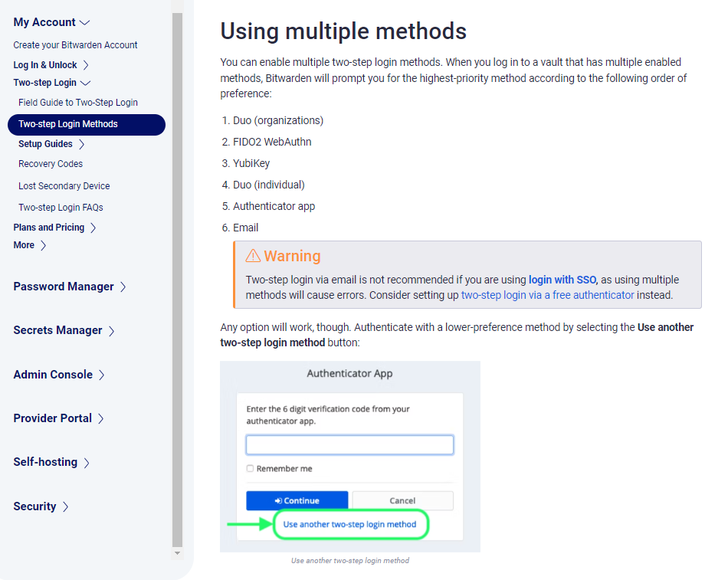
Task: Click the 'YubiKey' list item
Action: point(251,163)
